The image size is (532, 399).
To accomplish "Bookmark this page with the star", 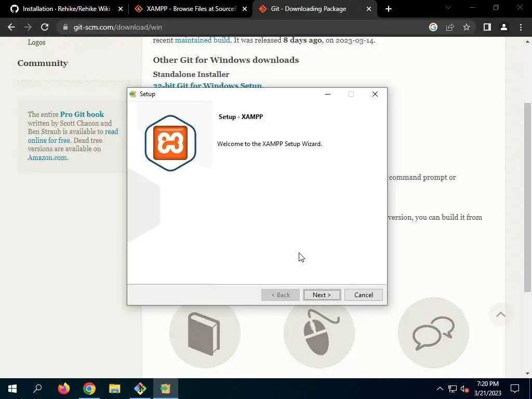I will 467,27.
